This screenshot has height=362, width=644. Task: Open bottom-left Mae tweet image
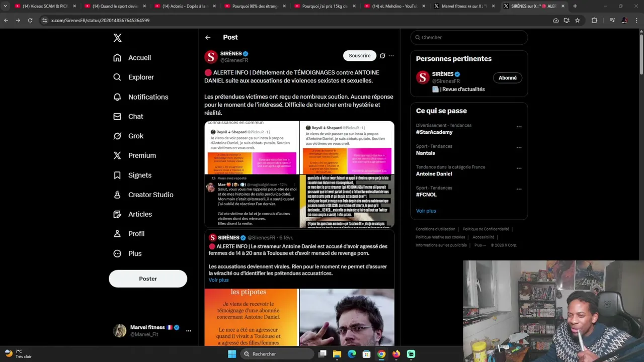pyautogui.click(x=252, y=201)
